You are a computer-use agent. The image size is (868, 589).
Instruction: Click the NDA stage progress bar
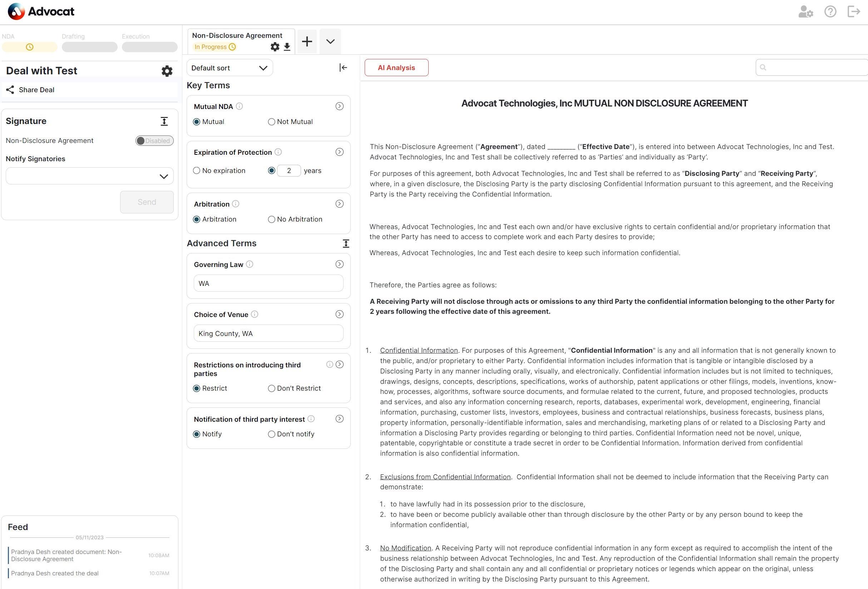coord(30,47)
